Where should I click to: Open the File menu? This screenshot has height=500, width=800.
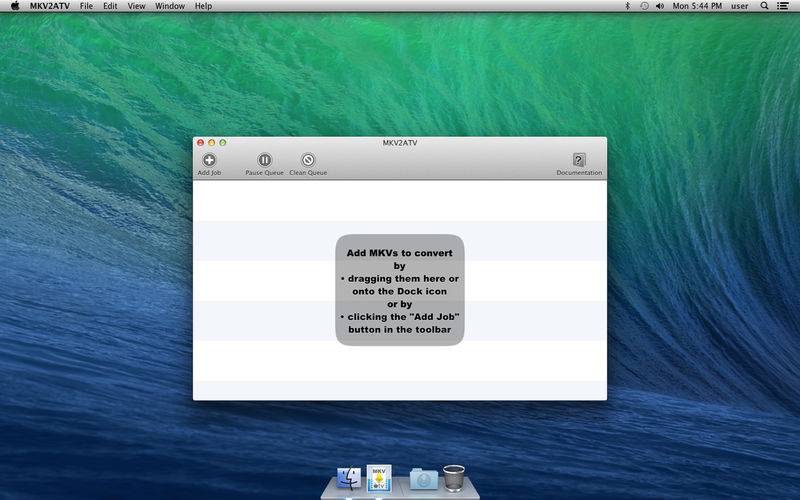point(87,6)
